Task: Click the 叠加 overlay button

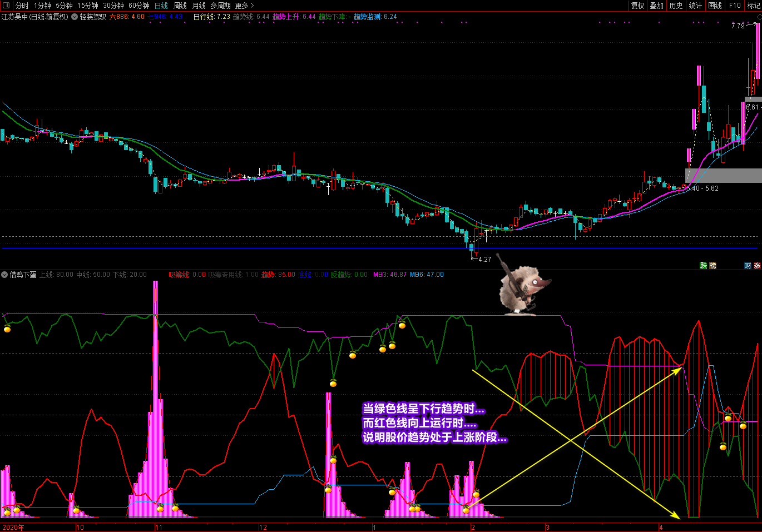Action: [657, 6]
